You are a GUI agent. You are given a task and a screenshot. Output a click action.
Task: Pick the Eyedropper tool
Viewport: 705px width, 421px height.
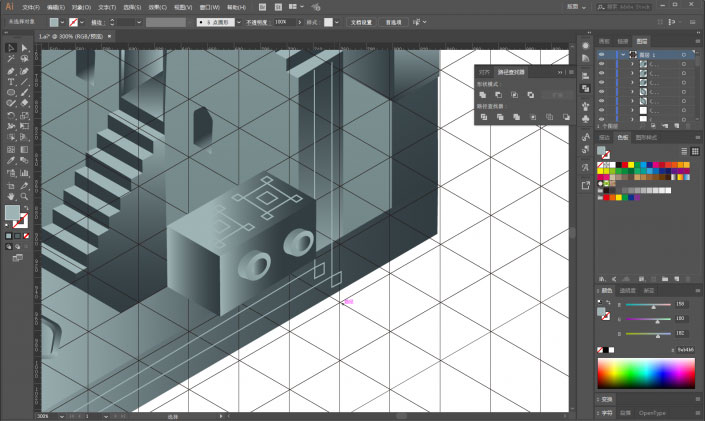11,161
